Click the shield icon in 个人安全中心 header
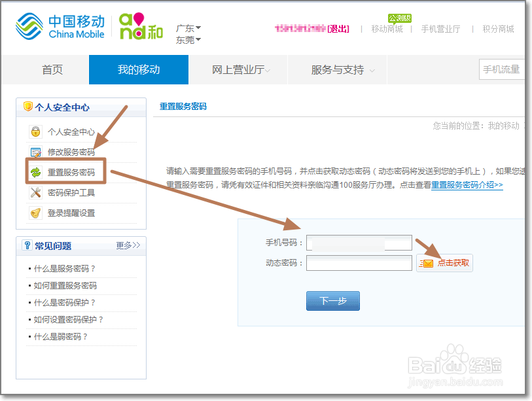Viewport: 532px width, 401px height. (27, 105)
